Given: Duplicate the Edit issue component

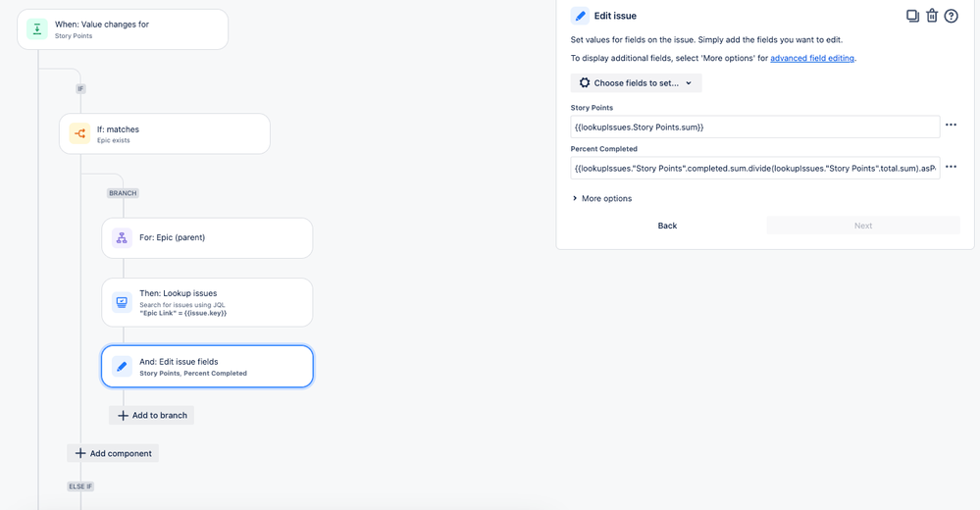Looking at the screenshot, I should coord(912,16).
